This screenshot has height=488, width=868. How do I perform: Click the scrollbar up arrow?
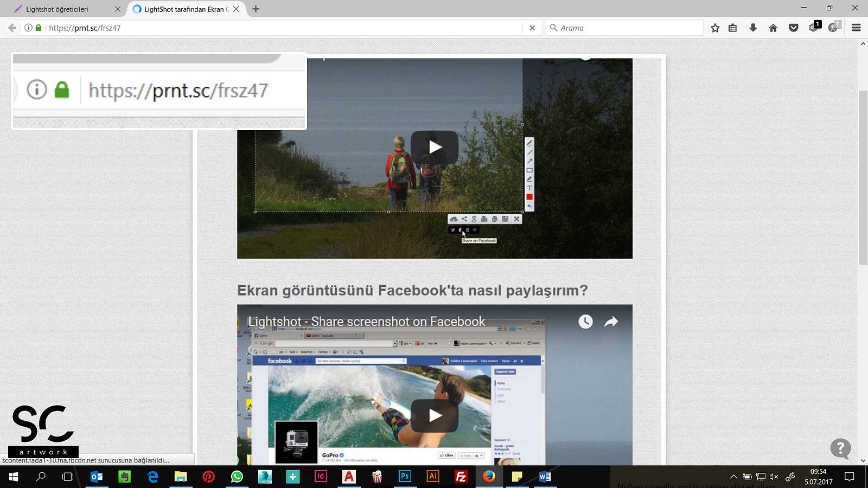point(863,43)
